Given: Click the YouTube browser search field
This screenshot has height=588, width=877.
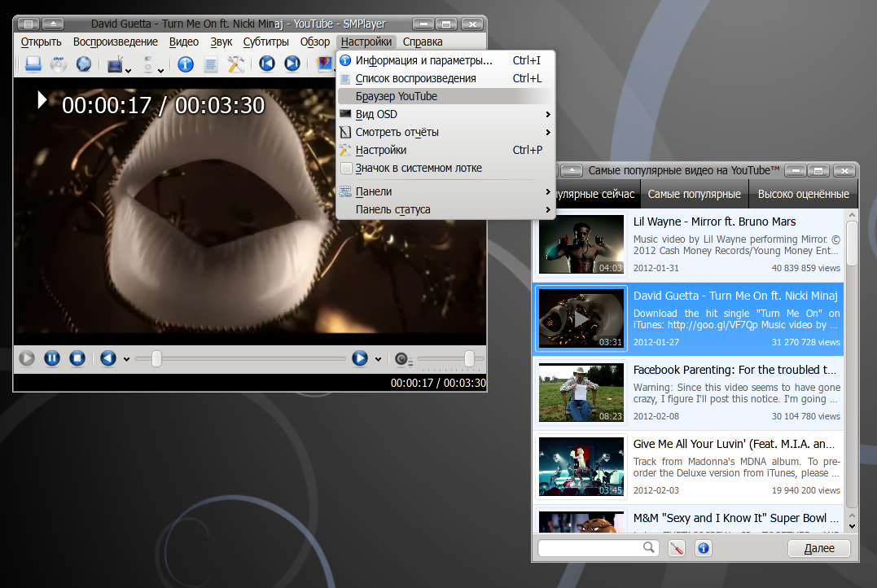Looking at the screenshot, I should (x=598, y=548).
